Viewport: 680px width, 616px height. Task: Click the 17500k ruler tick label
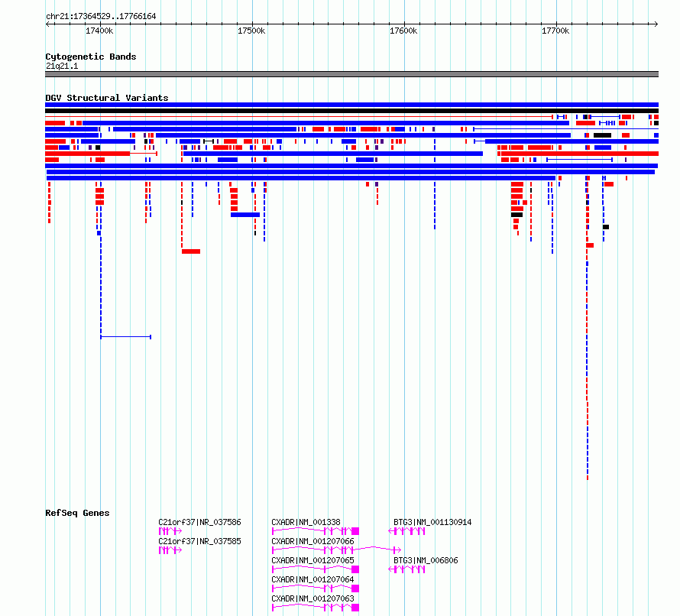point(251,31)
